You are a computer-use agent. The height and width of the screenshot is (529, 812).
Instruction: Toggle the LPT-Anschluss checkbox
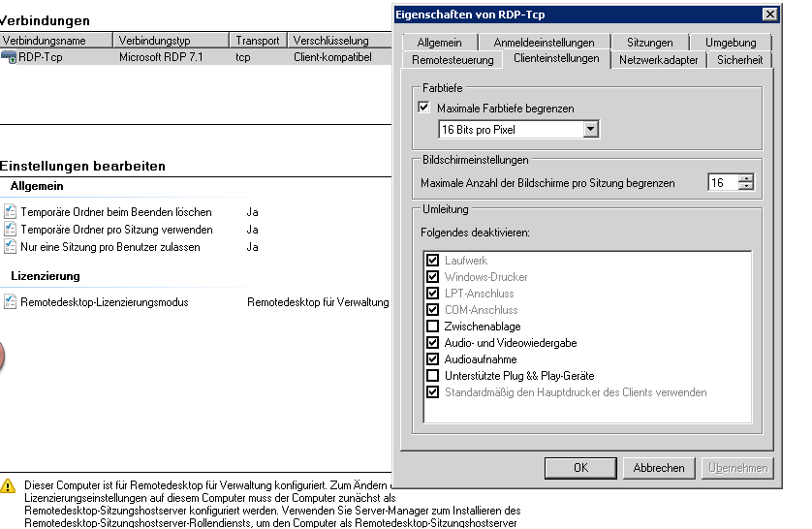point(432,293)
